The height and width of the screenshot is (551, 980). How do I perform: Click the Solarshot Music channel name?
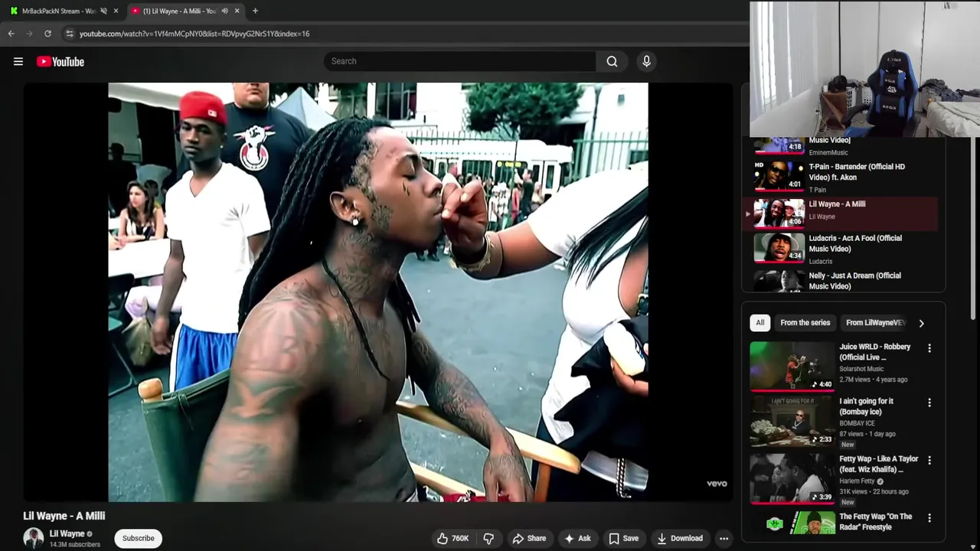[x=861, y=369]
